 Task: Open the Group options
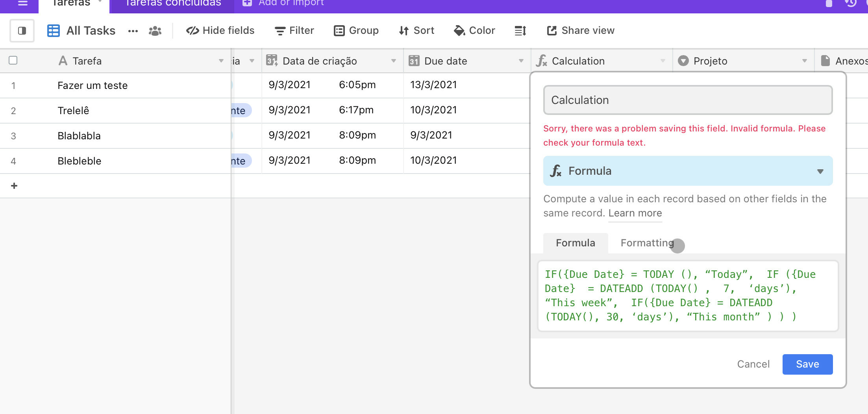click(x=356, y=30)
